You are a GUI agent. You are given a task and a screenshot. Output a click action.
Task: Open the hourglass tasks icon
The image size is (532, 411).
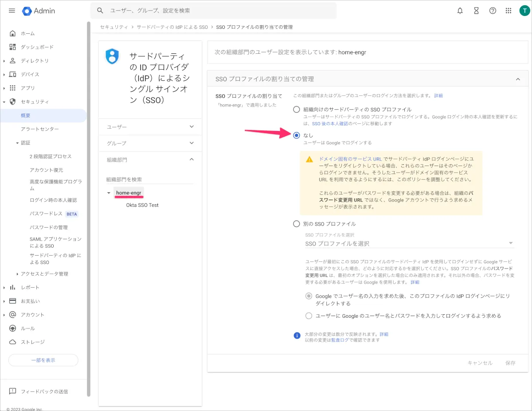[x=476, y=11]
